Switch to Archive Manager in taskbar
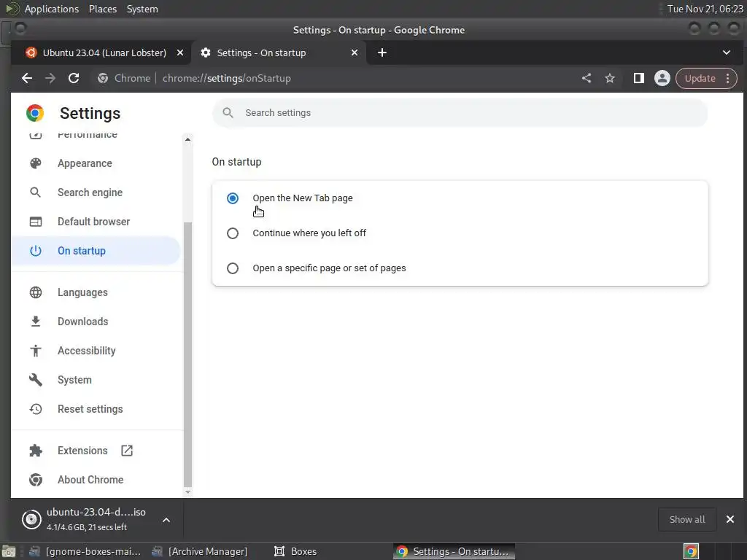Image resolution: width=747 pixels, height=560 pixels. pyautogui.click(x=200, y=551)
